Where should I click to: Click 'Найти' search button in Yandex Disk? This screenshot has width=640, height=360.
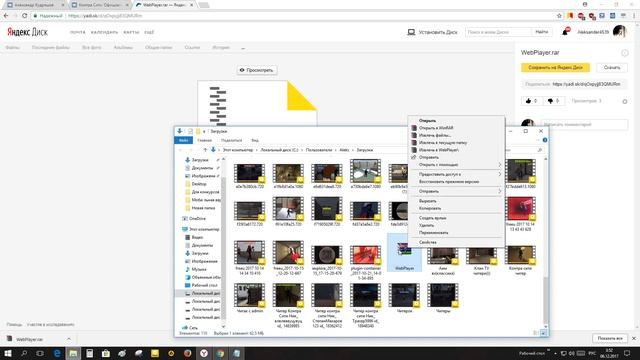point(542,32)
